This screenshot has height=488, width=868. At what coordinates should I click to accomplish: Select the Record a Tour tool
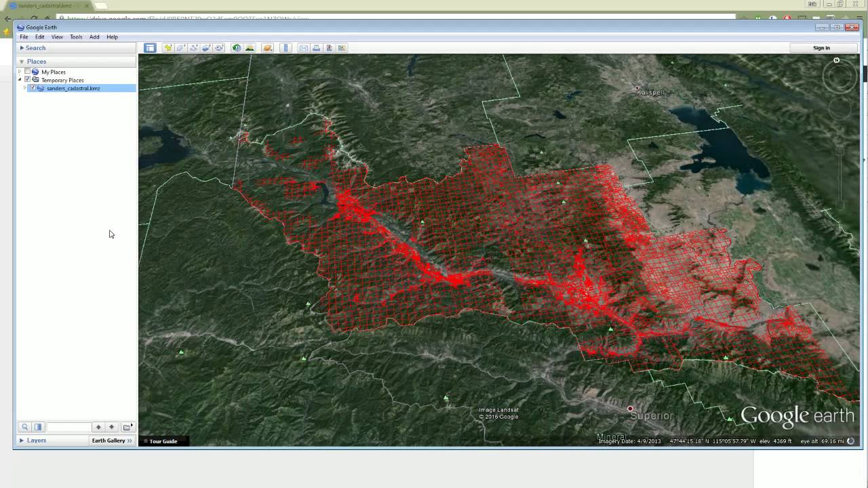[220, 47]
